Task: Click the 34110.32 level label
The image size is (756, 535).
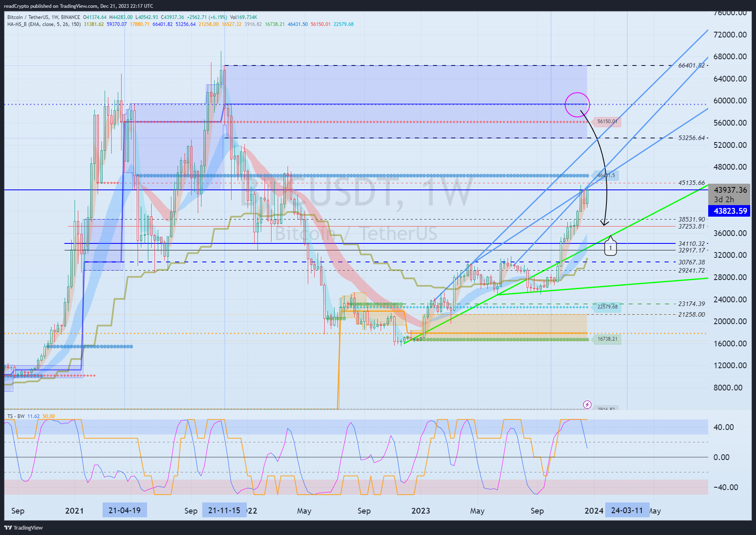Action: tap(691, 244)
